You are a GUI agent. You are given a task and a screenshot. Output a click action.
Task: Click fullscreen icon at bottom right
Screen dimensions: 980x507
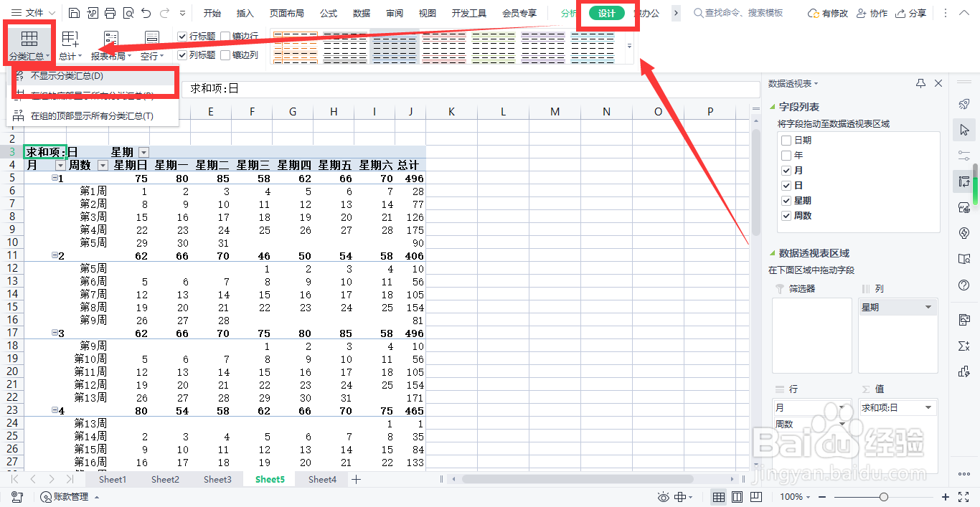(963, 497)
